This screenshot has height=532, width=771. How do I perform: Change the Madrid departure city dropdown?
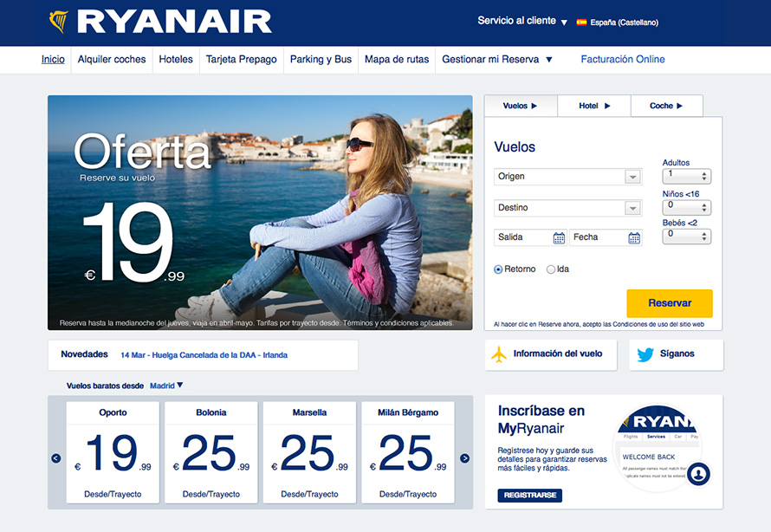click(166, 386)
